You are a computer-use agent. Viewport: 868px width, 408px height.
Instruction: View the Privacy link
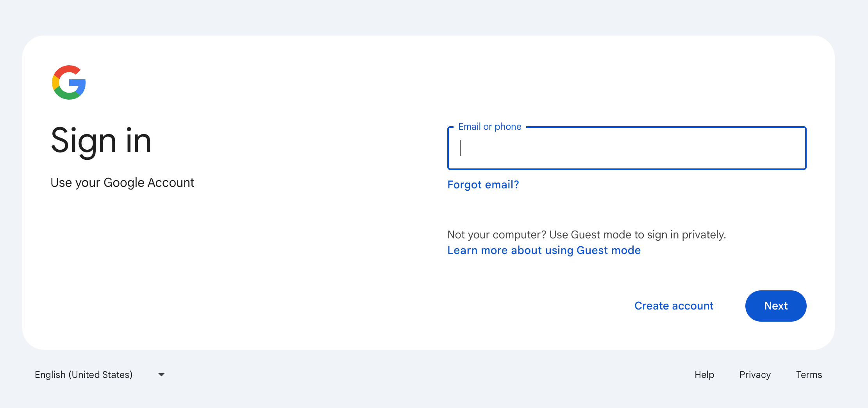pos(755,374)
